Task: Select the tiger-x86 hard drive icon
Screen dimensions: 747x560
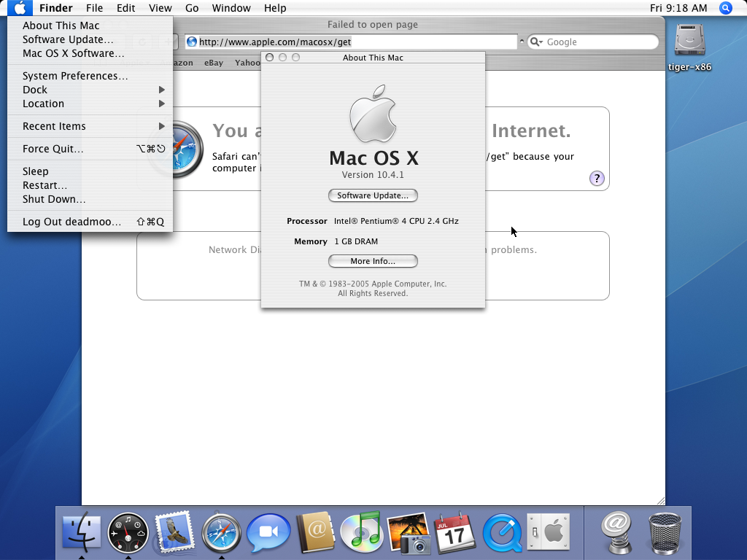Action: pyautogui.click(x=689, y=40)
